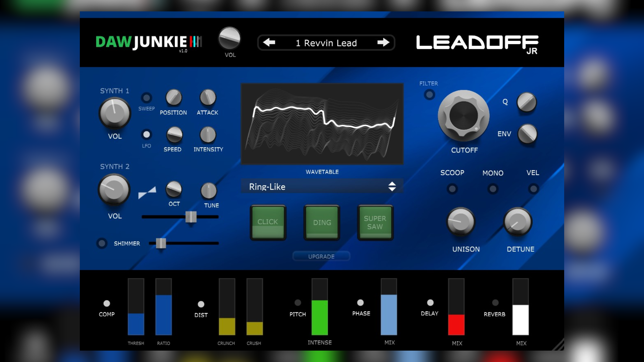Image resolution: width=644 pixels, height=362 pixels.
Task: Click the LEADOFF JR logo
Action: coord(477,44)
